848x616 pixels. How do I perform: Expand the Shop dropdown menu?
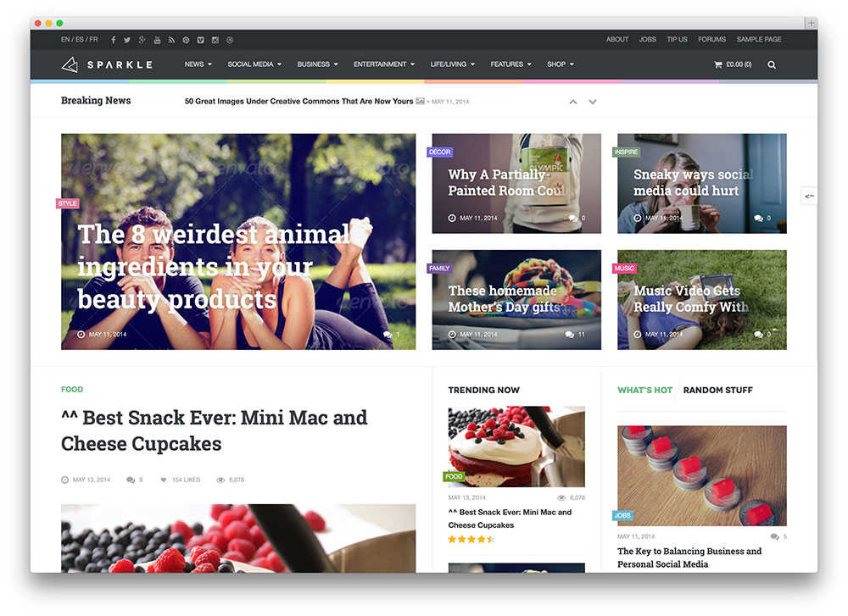[x=561, y=64]
